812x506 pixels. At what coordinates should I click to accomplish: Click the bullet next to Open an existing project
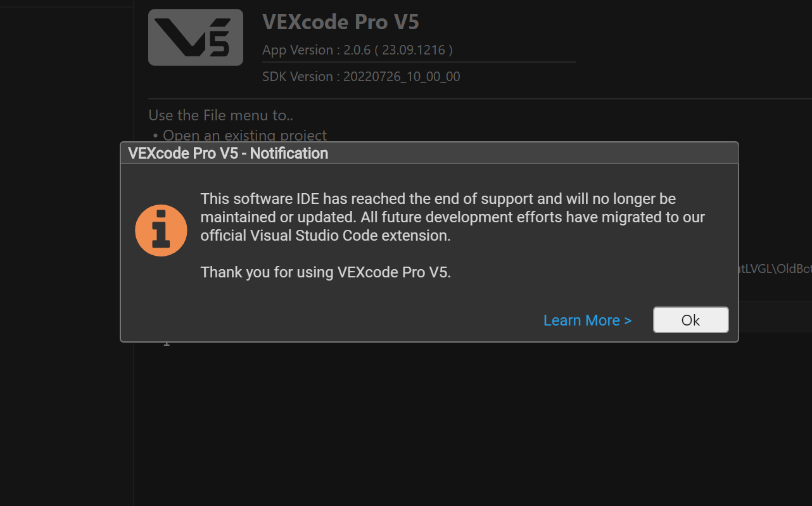pyautogui.click(x=156, y=135)
